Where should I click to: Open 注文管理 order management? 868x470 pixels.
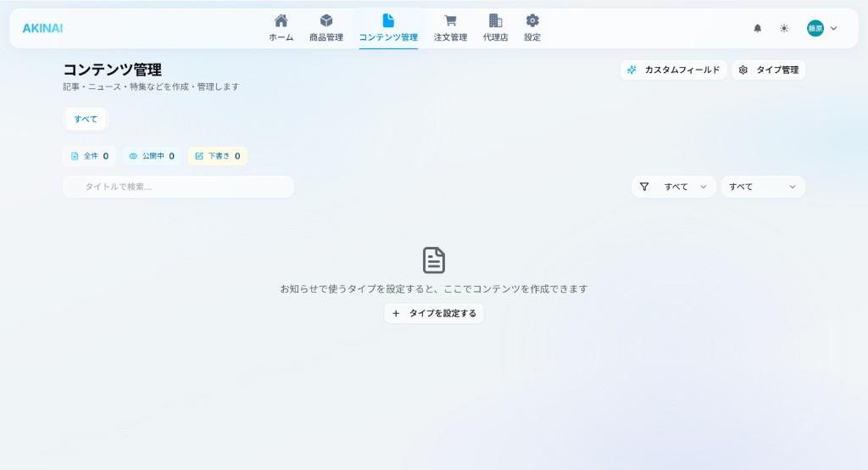coord(451,28)
